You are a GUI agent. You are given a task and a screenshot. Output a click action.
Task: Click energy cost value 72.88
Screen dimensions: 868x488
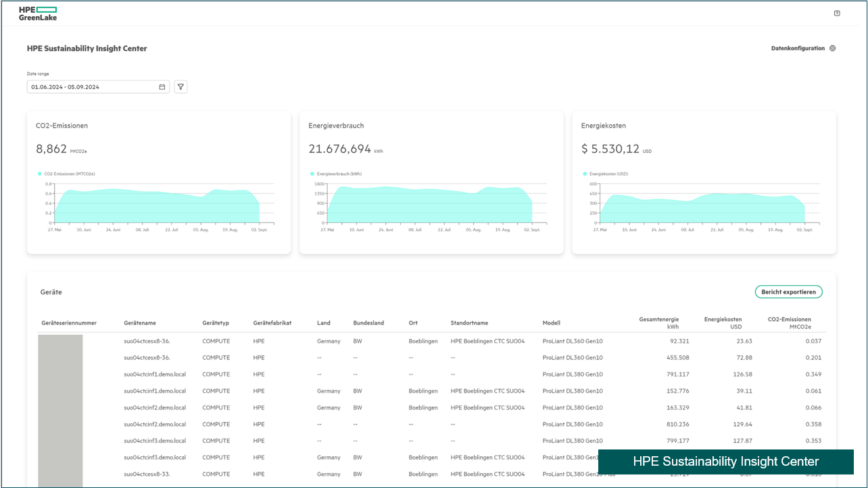pyautogui.click(x=744, y=358)
